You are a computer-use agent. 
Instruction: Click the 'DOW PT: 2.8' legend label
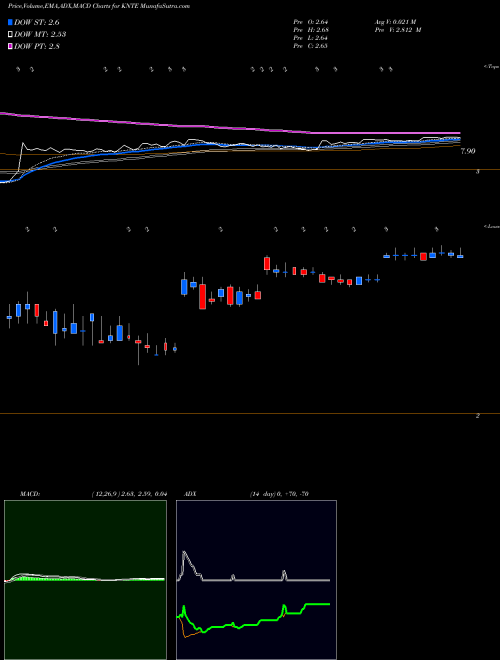[37, 46]
